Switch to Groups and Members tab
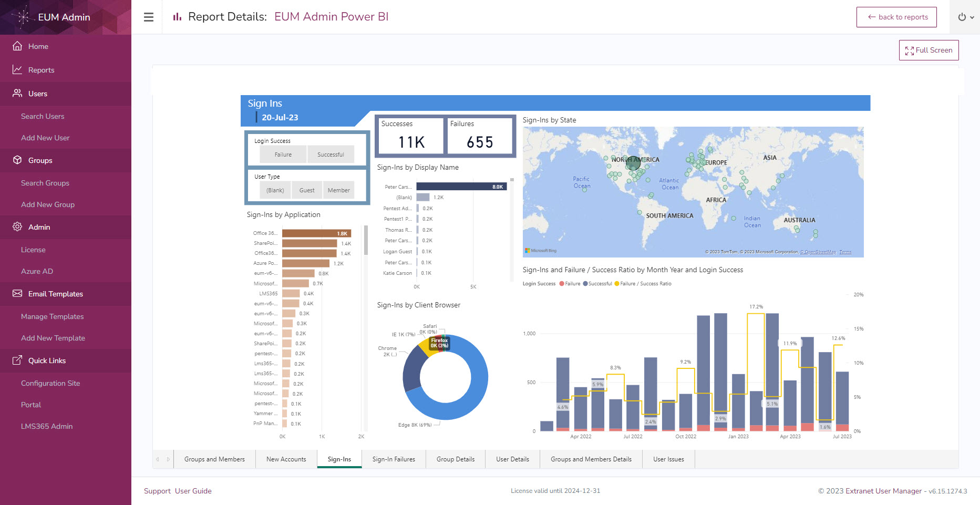 [214, 459]
